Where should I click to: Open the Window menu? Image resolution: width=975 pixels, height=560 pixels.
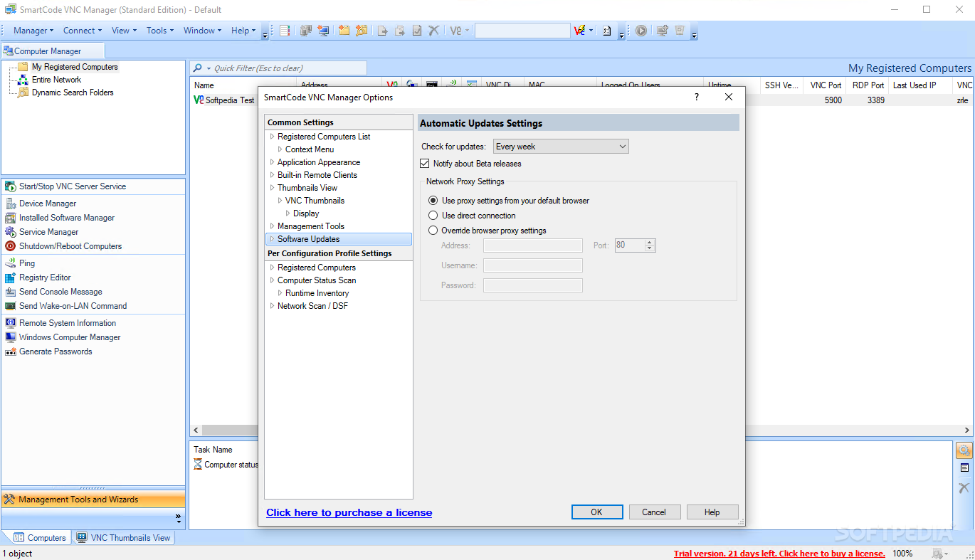(203, 31)
